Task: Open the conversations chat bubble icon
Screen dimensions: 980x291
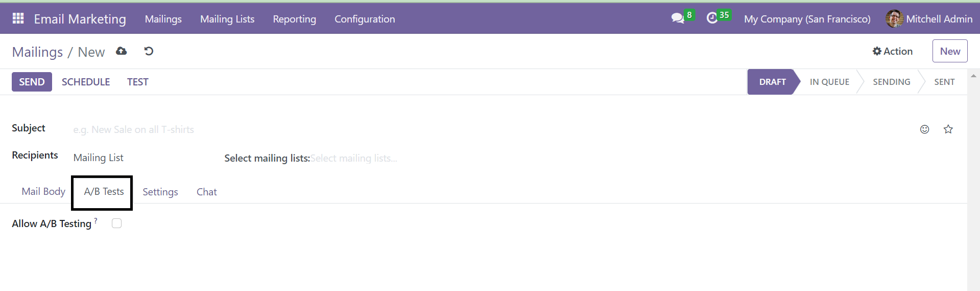Action: 678,18
